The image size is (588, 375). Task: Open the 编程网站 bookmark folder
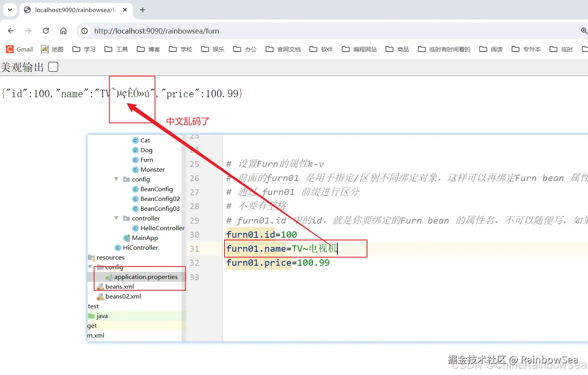point(359,49)
